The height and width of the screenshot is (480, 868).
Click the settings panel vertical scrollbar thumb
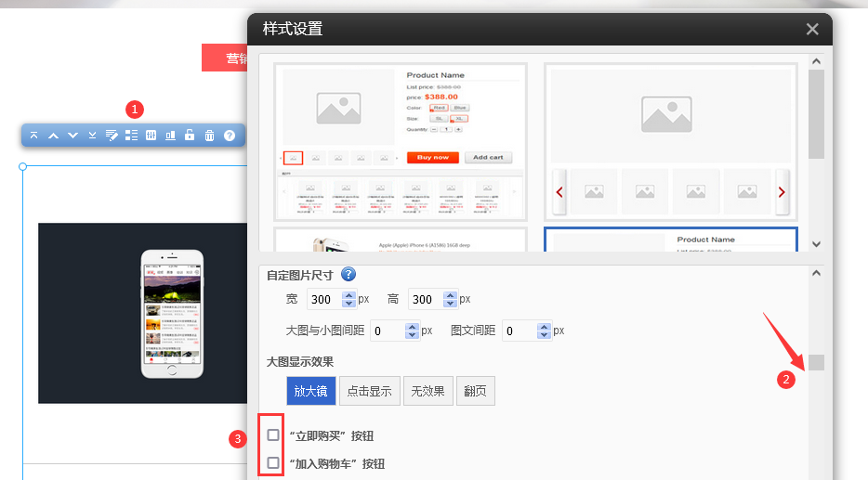click(816, 362)
